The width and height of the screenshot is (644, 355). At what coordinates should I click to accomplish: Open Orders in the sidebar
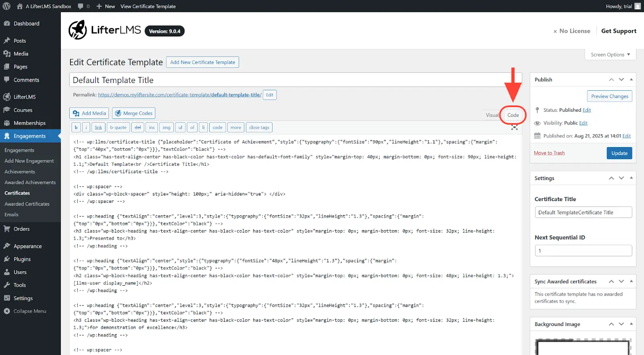point(22,229)
